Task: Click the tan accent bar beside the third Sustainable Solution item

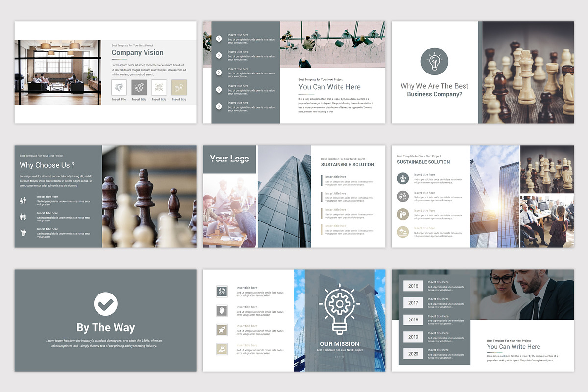Action: pyautogui.click(x=322, y=213)
